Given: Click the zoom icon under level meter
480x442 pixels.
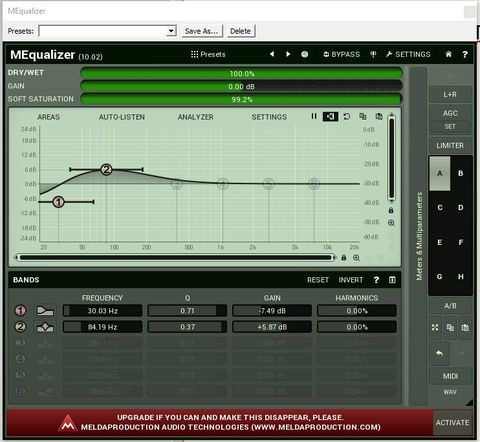Looking at the screenshot, I should (x=391, y=223).
